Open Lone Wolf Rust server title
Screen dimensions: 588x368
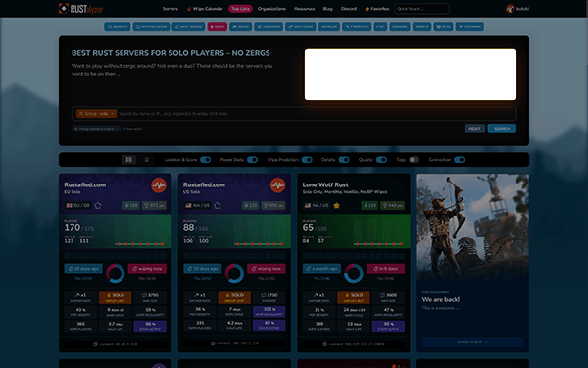[325, 184]
